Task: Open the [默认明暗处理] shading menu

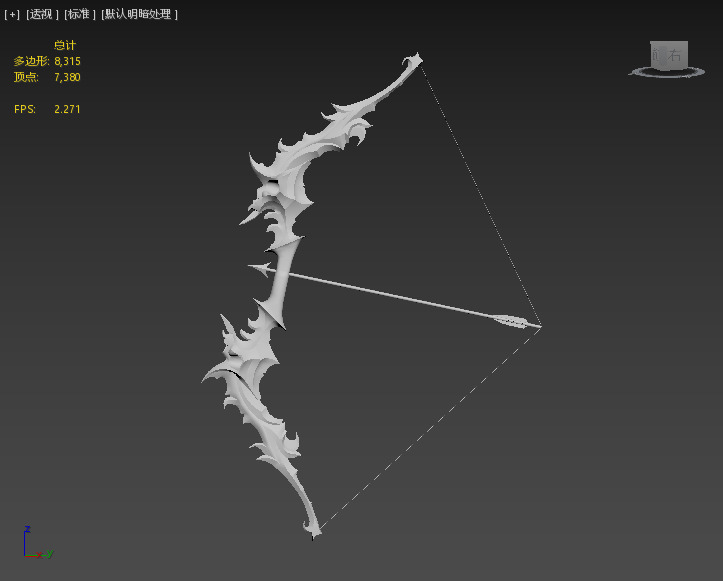Action: tap(139, 14)
